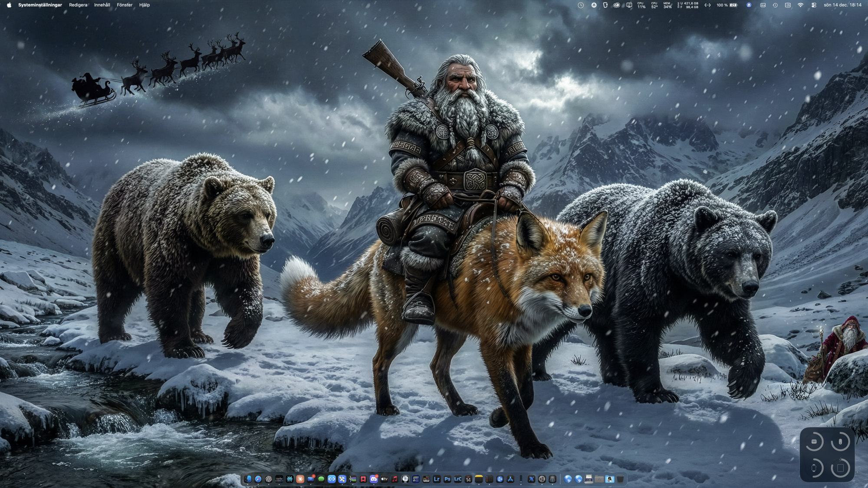The height and width of the screenshot is (488, 868).
Task: Open Apple TV app in Dock
Action: (384, 479)
